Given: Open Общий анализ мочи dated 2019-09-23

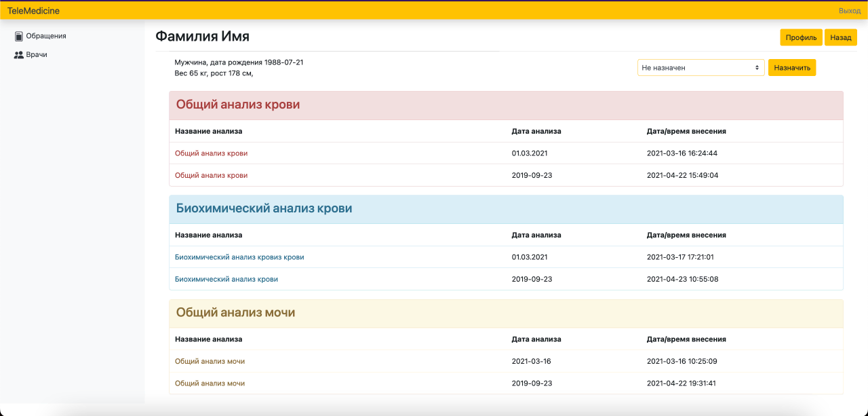Looking at the screenshot, I should (x=210, y=383).
